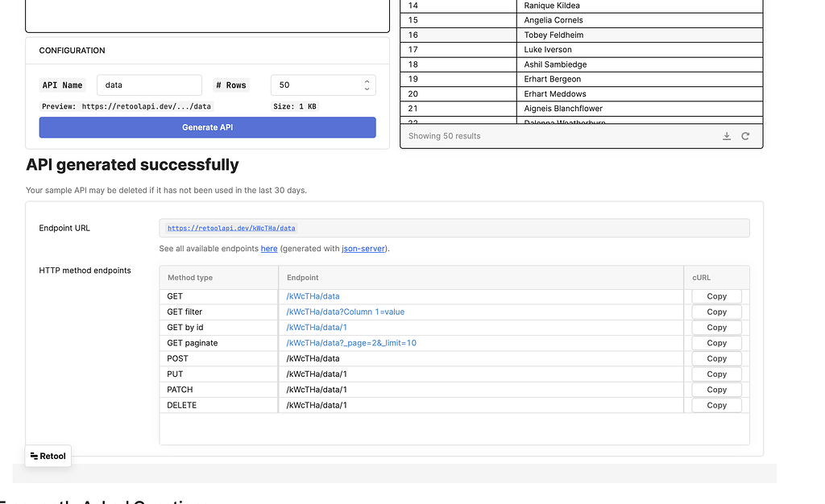The width and height of the screenshot is (825, 504).
Task: Click the DELETE method type cell
Action: [219, 405]
